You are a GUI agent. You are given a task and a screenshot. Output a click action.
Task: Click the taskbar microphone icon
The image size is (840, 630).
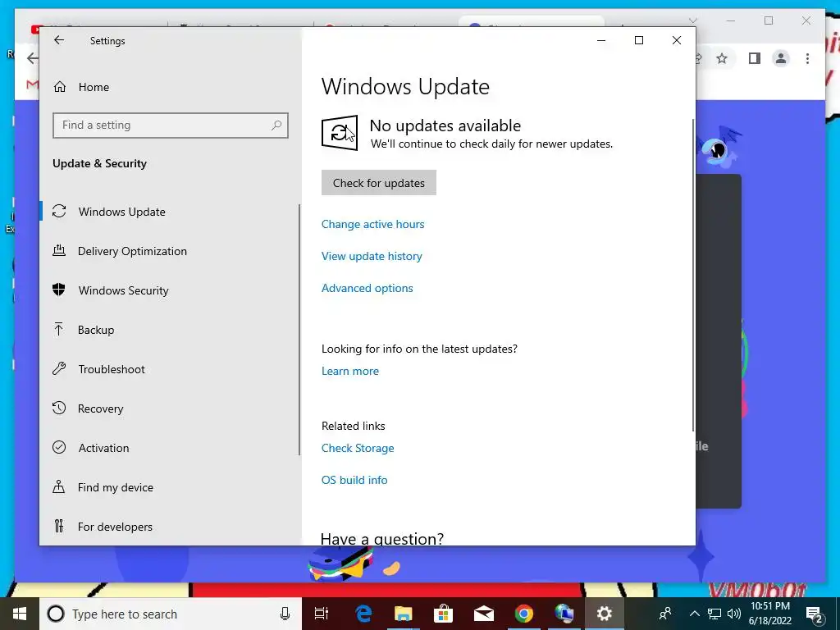point(285,614)
